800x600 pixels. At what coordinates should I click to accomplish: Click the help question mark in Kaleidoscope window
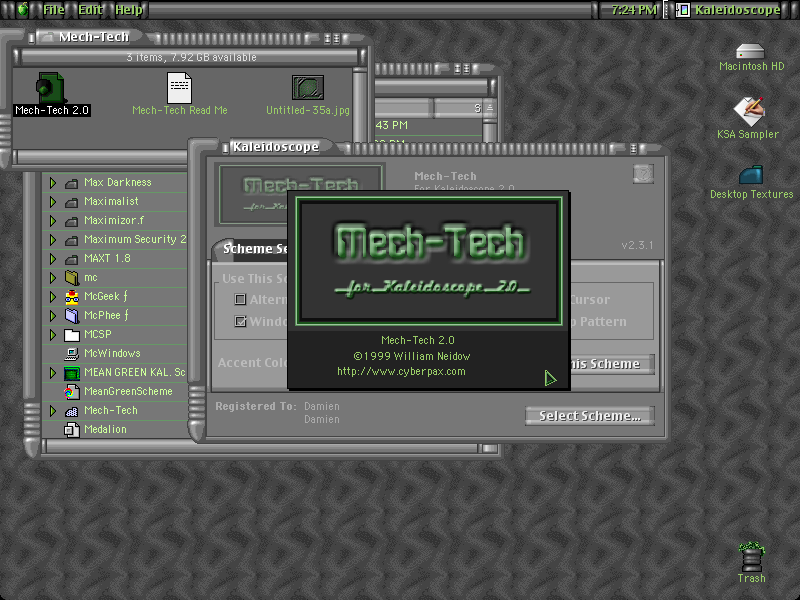coord(643,174)
